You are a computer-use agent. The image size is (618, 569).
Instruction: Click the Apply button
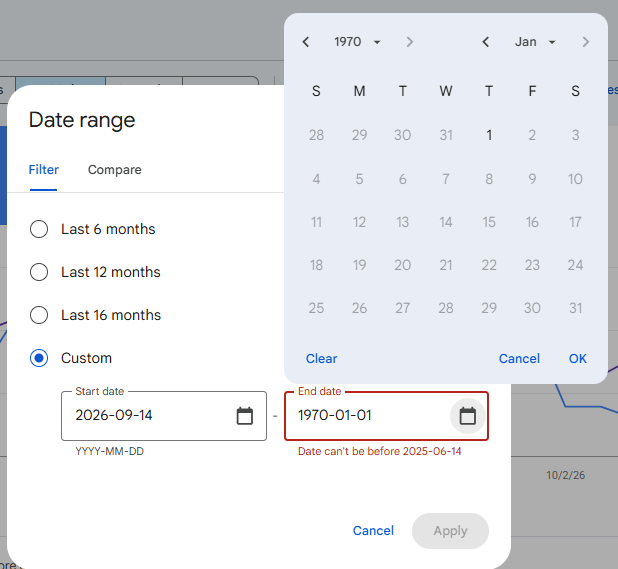coord(450,531)
